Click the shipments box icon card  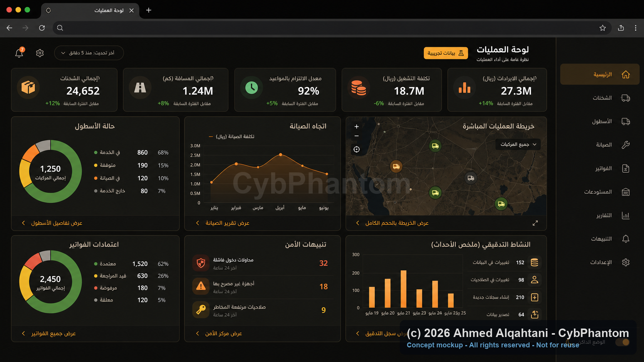pyautogui.click(x=28, y=88)
